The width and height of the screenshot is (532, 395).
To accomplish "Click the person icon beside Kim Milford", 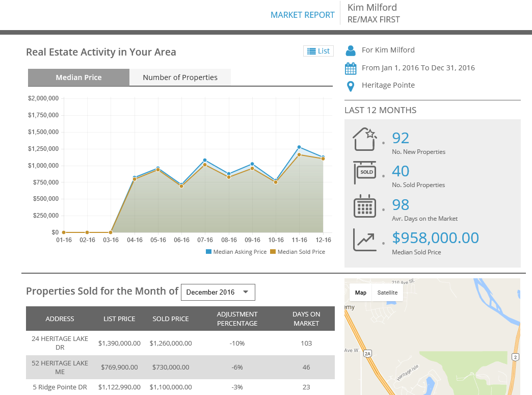I will (x=351, y=50).
